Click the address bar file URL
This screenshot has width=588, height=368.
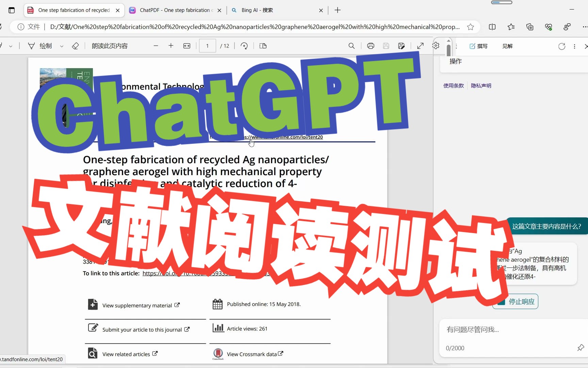click(255, 27)
